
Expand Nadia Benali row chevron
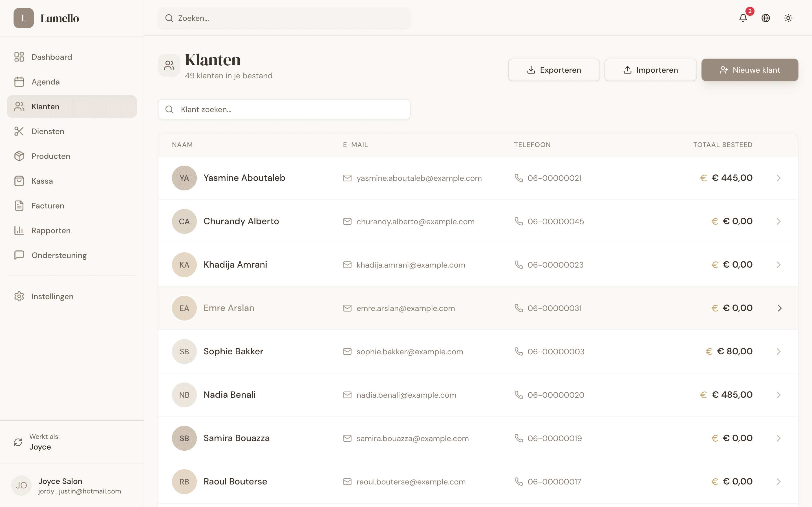(779, 395)
